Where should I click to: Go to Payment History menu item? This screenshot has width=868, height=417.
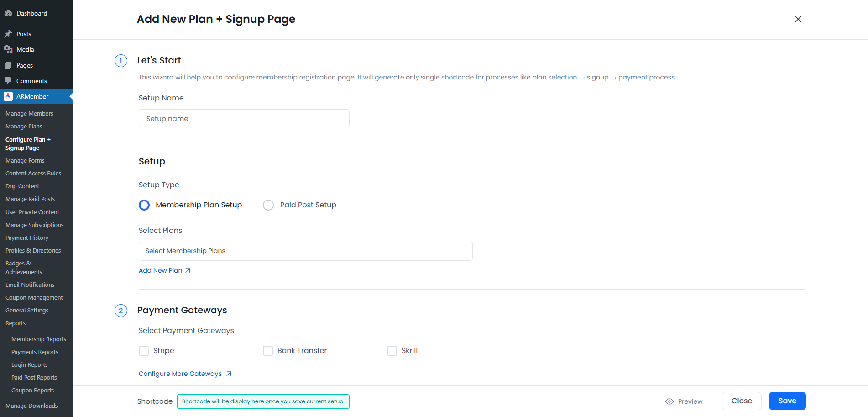tap(27, 238)
